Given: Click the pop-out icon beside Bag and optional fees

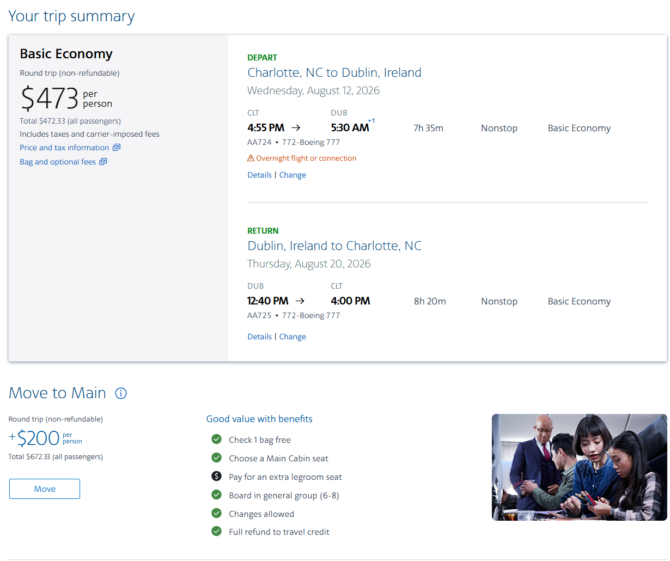Looking at the screenshot, I should click(x=103, y=162).
